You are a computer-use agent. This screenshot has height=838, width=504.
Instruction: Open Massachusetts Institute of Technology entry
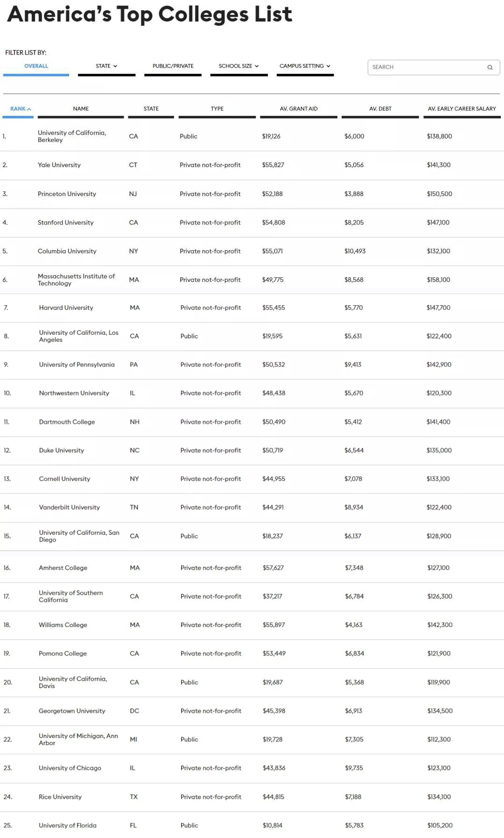76,280
